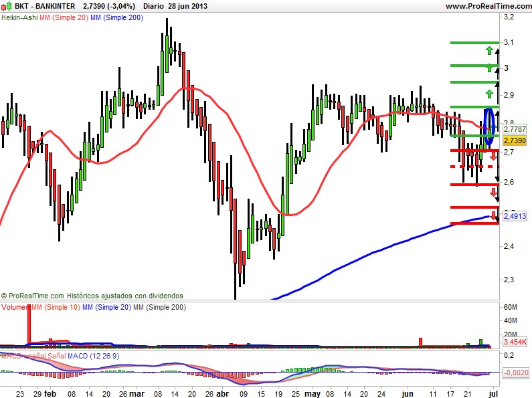Click the MM (Simple 10) volume label
The width and height of the screenshot is (532, 398).
pos(56,307)
